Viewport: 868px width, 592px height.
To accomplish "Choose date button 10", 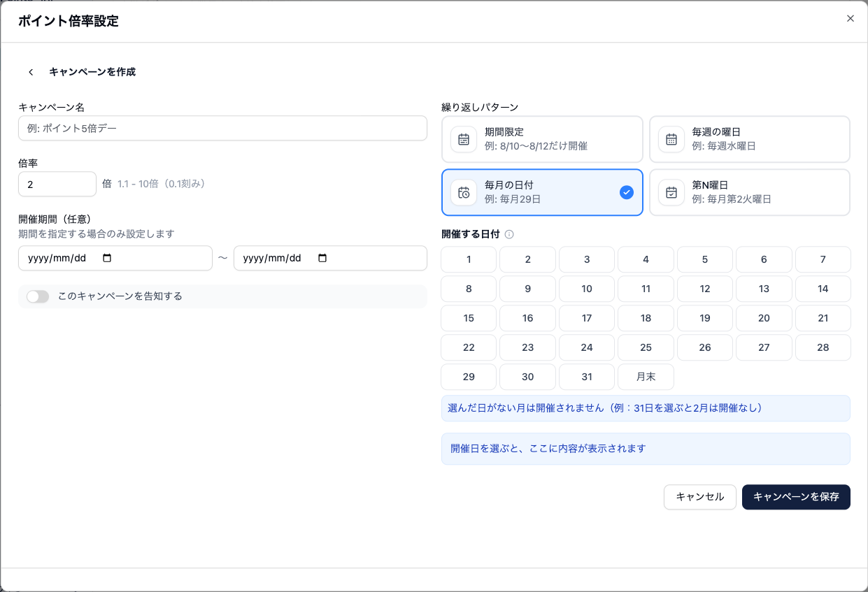I will coord(587,289).
